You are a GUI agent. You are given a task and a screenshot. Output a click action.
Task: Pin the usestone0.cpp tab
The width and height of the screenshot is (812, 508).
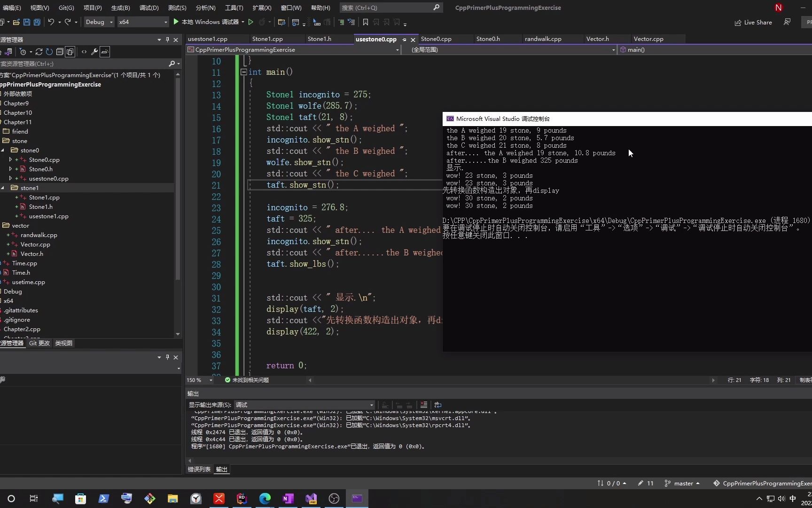404,40
